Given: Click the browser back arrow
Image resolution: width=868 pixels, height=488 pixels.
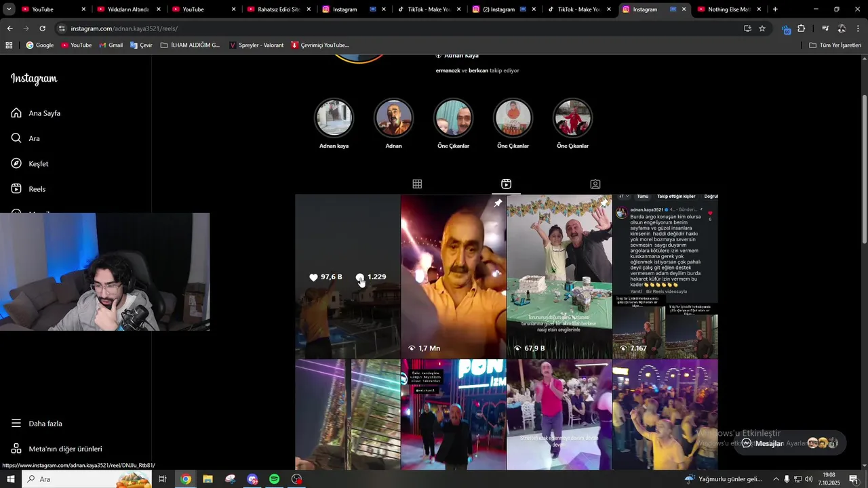Looking at the screenshot, I should point(9,28).
